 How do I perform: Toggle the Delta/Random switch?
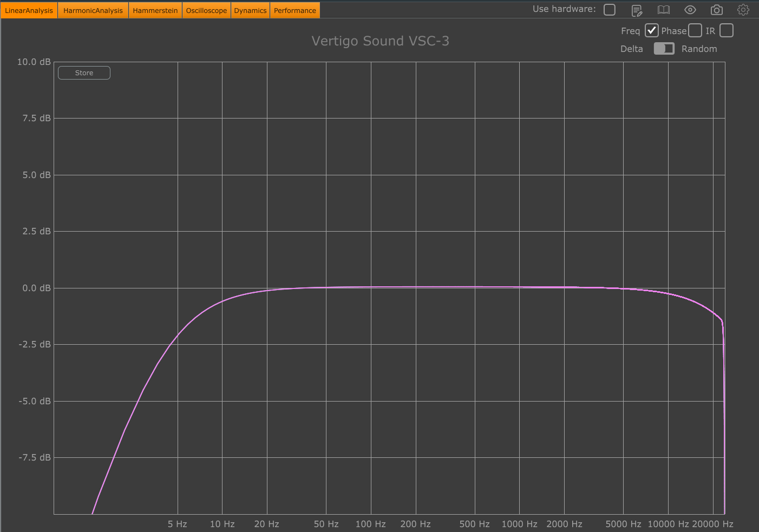pos(664,49)
